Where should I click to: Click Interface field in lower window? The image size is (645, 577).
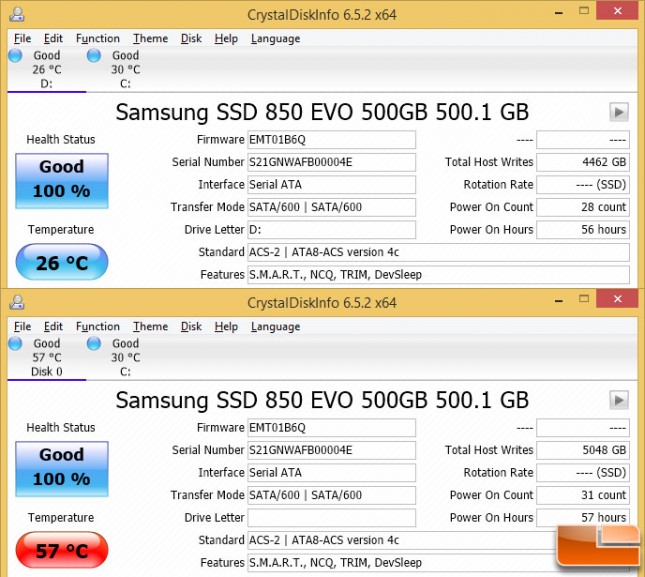(x=331, y=473)
